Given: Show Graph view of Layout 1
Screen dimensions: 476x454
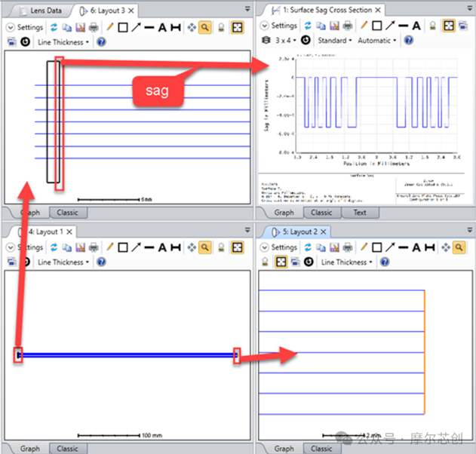Looking at the screenshot, I should 29,449.
